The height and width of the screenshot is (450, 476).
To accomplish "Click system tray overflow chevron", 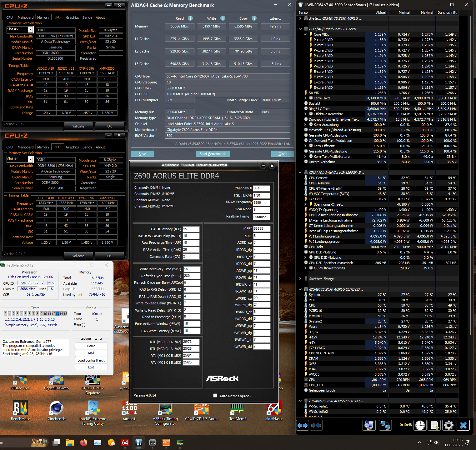I will click(x=419, y=442).
